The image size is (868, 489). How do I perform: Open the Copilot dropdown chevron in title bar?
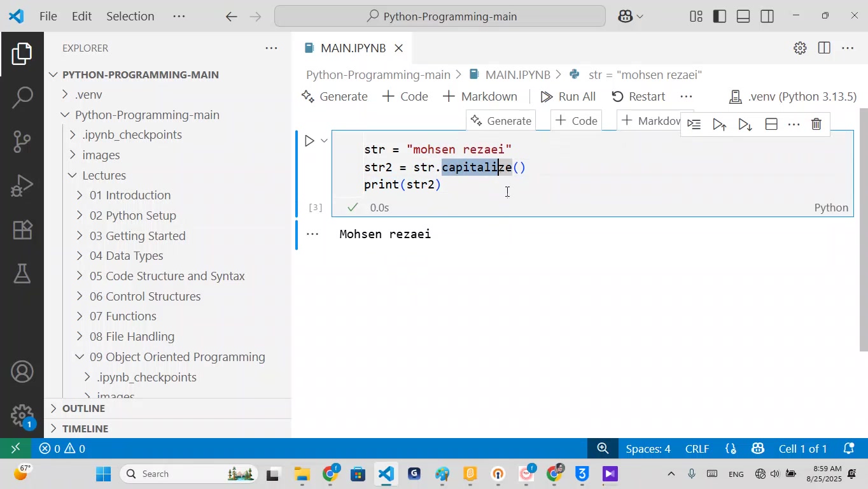pyautogui.click(x=640, y=17)
